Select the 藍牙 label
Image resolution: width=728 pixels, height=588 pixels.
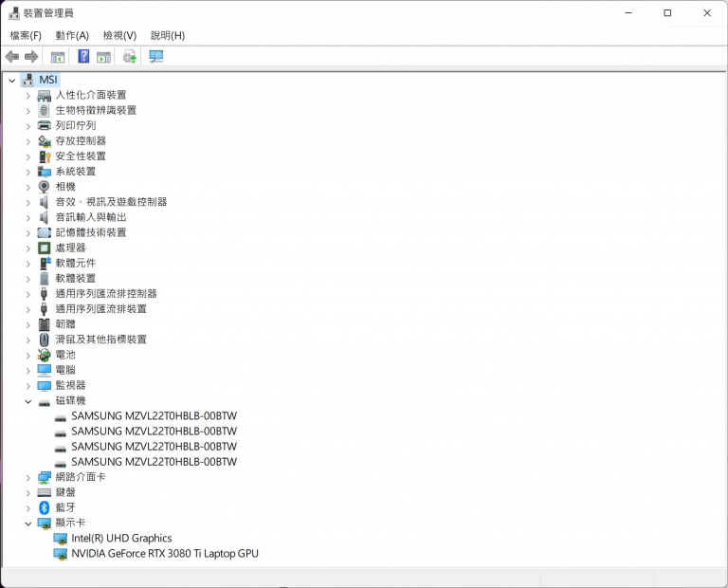[65, 507]
